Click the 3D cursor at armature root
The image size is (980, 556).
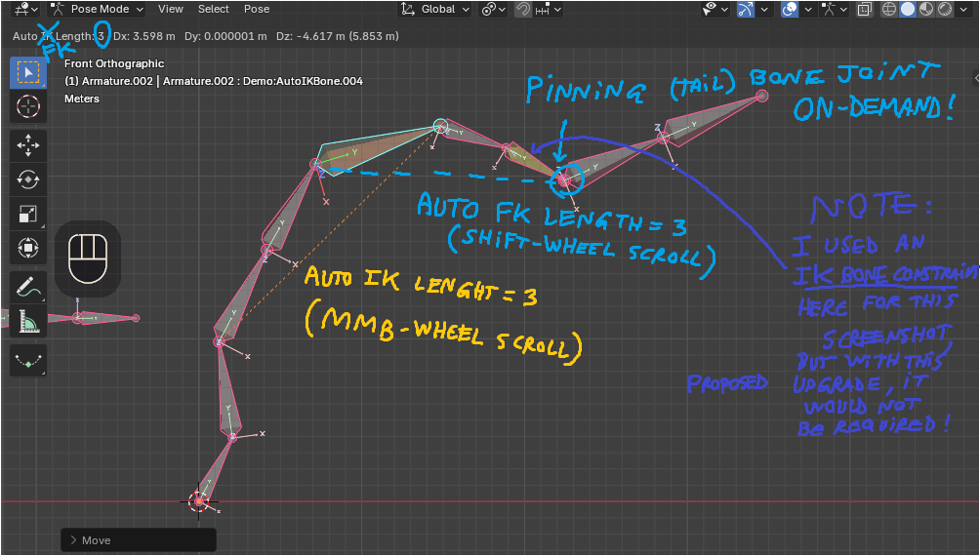199,501
